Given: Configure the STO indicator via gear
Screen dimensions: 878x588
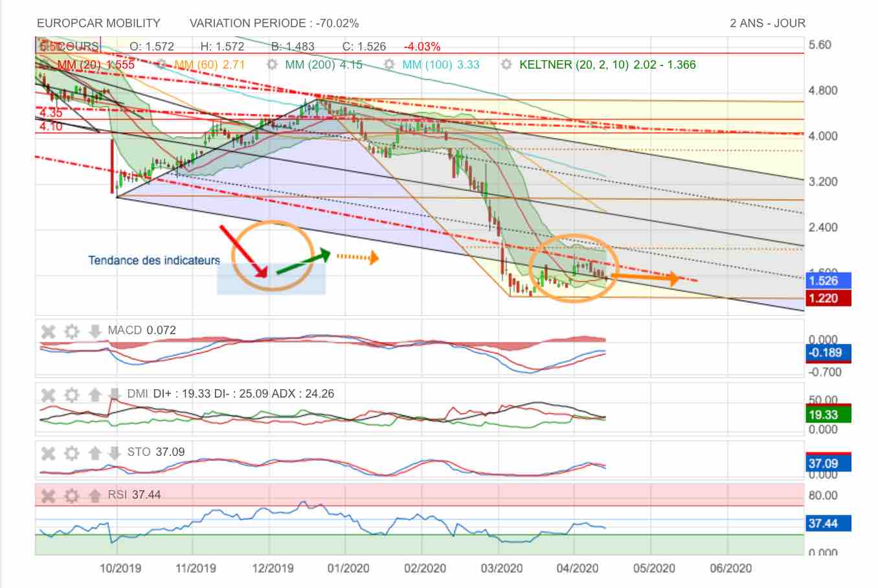Looking at the screenshot, I should tap(71, 453).
